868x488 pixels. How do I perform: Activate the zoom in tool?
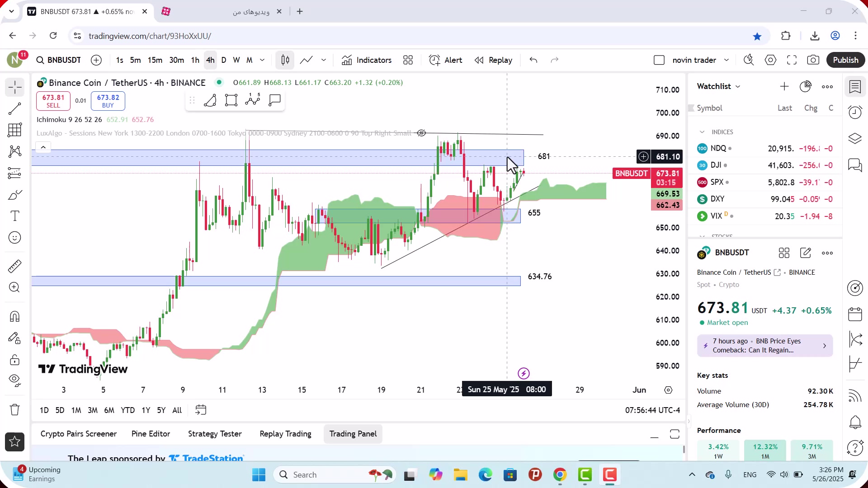[x=14, y=287]
